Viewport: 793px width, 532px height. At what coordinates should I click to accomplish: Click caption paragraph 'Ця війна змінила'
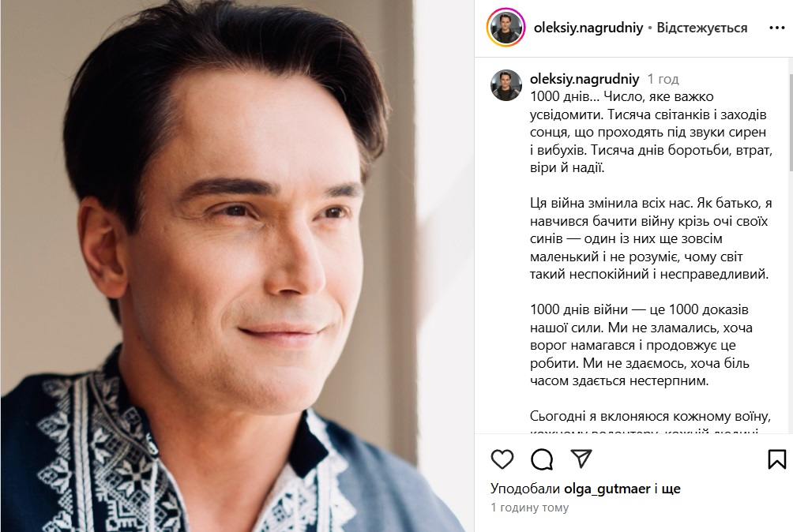pos(650,238)
